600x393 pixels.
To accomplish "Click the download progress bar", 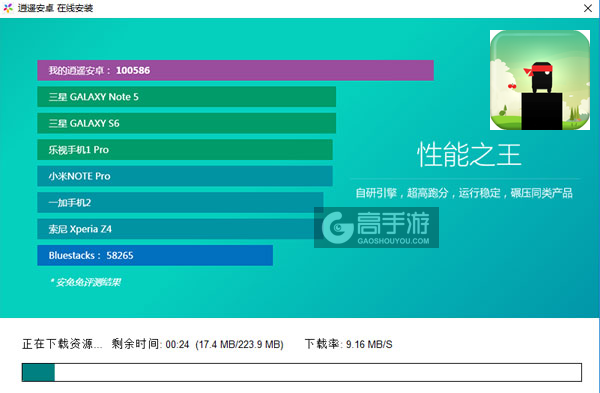I will 302,372.
